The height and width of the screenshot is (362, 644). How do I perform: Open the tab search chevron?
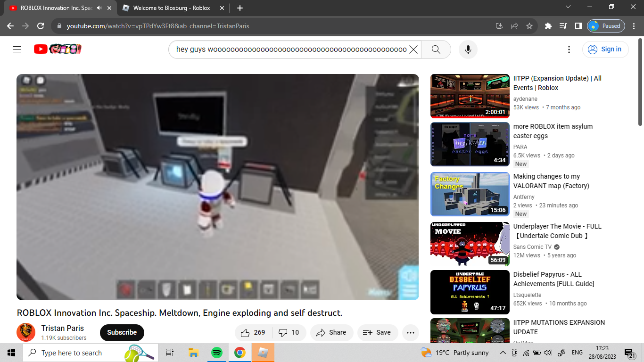[568, 7]
